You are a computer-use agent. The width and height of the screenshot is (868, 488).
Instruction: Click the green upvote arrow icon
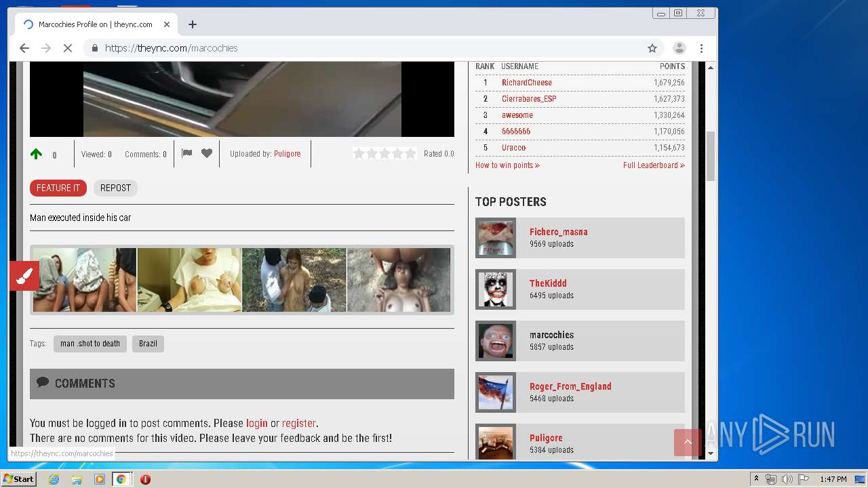(x=36, y=154)
